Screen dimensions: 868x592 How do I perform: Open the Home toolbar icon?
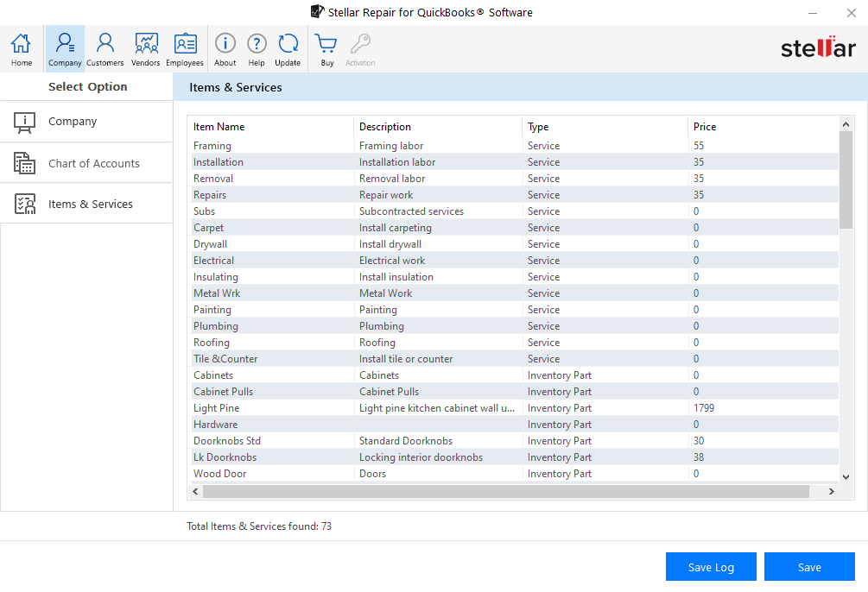pyautogui.click(x=21, y=48)
